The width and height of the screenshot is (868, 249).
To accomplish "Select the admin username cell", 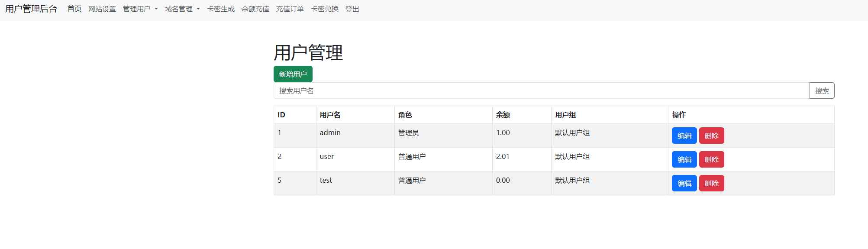I will click(x=330, y=133).
